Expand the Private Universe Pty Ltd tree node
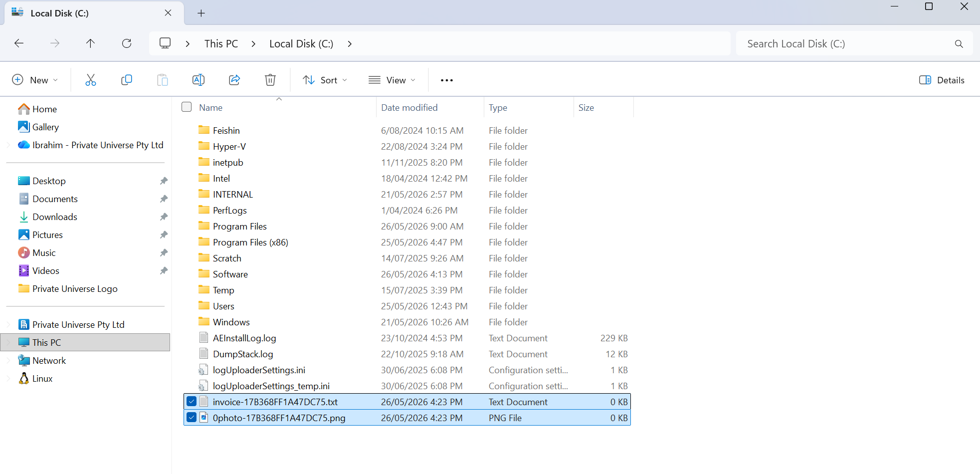Viewport: 980px width, 474px height. 8,324
